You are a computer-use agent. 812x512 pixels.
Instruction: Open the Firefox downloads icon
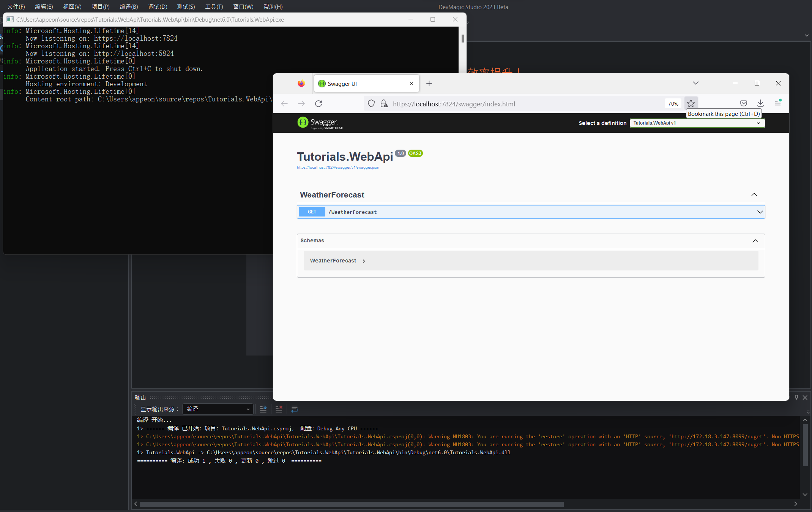tap(760, 103)
